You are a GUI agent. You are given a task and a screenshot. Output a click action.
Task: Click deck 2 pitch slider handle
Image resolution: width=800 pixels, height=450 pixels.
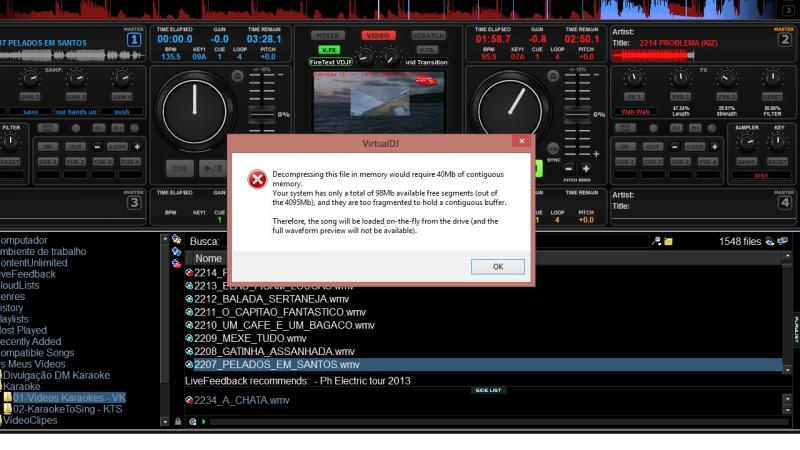point(578,114)
